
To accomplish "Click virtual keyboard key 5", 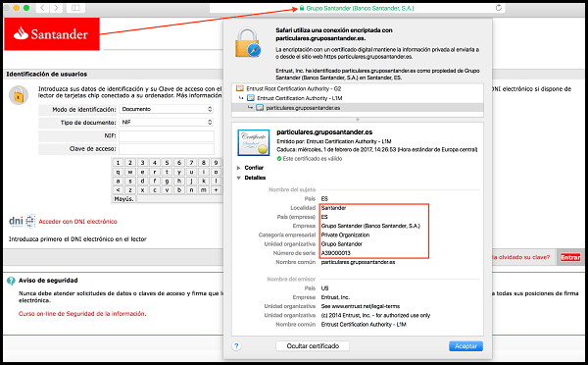I will tap(167, 163).
